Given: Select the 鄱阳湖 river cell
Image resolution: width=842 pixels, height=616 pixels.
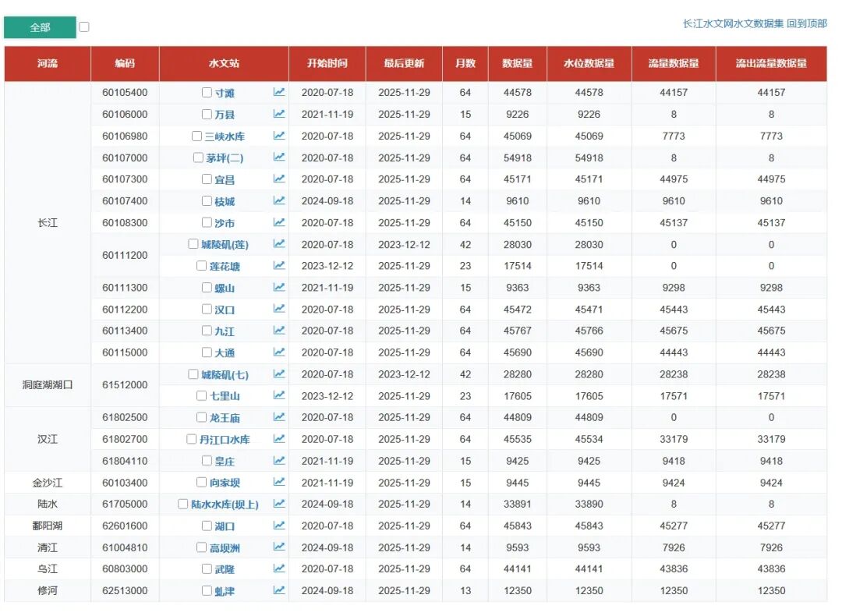Looking at the screenshot, I should tap(48, 526).
